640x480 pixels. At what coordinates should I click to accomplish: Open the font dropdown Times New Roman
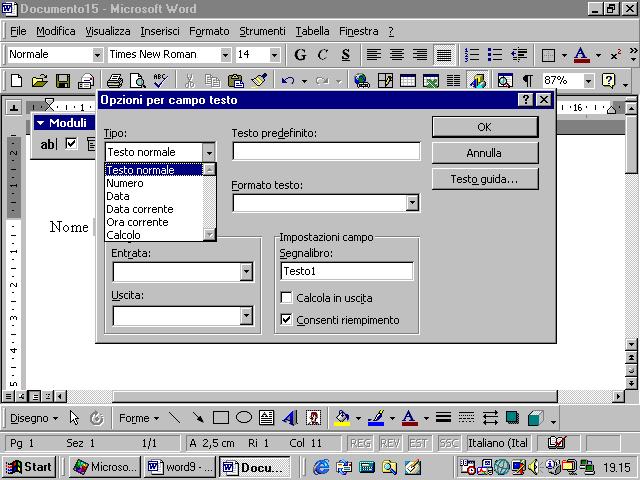225,55
